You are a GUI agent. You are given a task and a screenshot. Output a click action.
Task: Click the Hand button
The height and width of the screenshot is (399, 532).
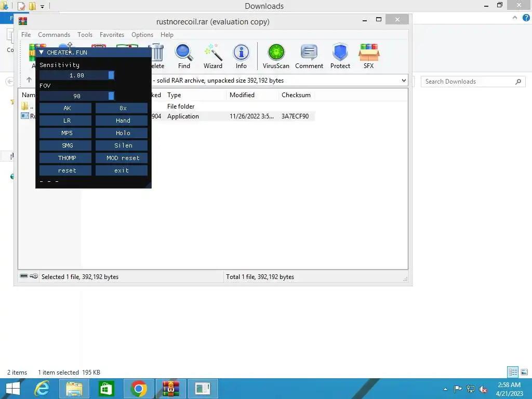(x=122, y=121)
